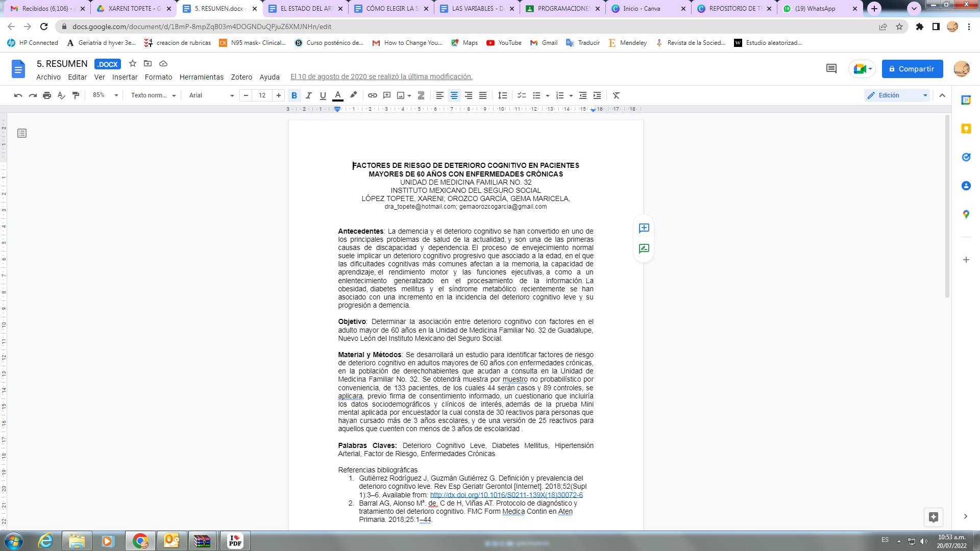Screen dimensions: 980x551
Task: Open Maps in side panel
Action: tap(966, 214)
